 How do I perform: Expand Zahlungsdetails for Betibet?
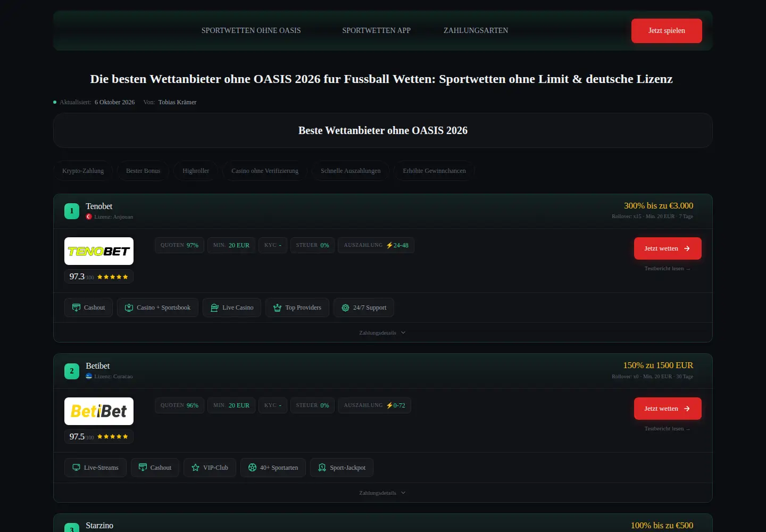tap(382, 493)
